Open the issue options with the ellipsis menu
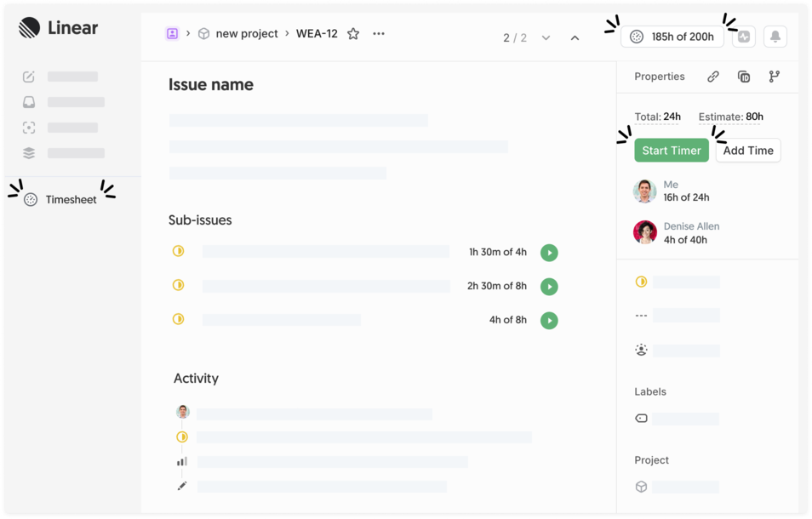 click(x=377, y=33)
